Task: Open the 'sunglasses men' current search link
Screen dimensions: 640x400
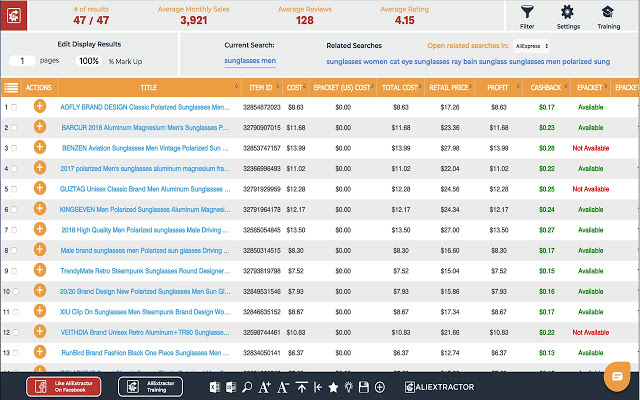Action: (249, 62)
